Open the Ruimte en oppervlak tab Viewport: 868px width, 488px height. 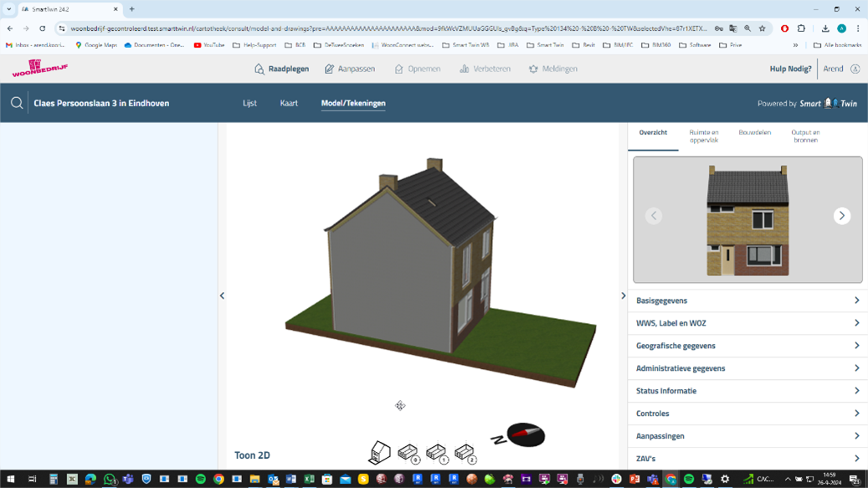703,136
